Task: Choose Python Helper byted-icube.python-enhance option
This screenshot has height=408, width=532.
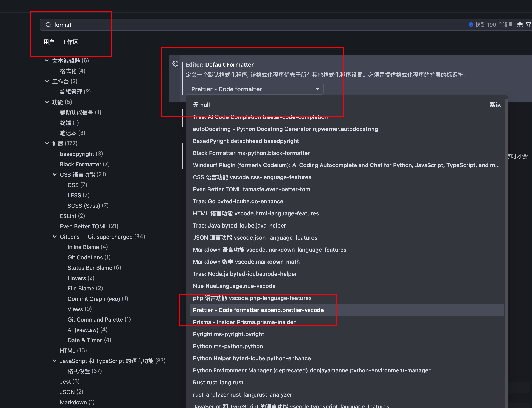Action: point(347,358)
